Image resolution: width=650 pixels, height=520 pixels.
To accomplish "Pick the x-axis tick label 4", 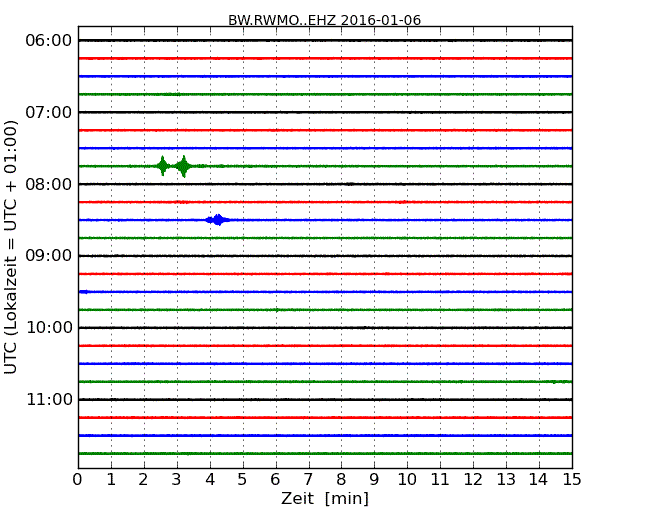I will (x=210, y=479).
